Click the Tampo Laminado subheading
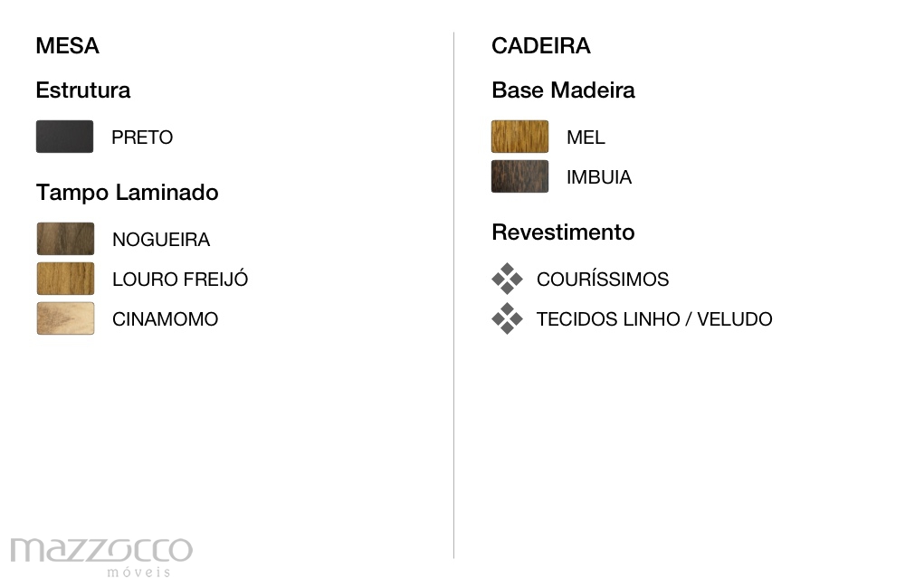The image size is (905, 588). coord(127,193)
